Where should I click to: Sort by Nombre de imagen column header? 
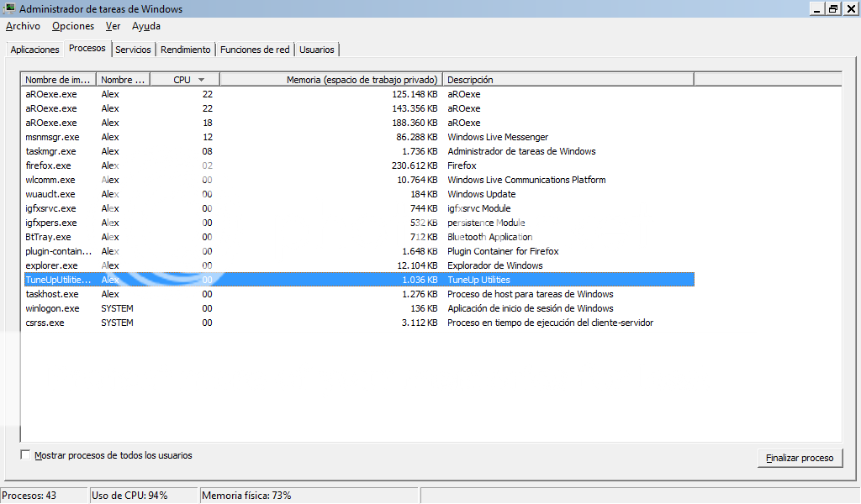pos(57,80)
